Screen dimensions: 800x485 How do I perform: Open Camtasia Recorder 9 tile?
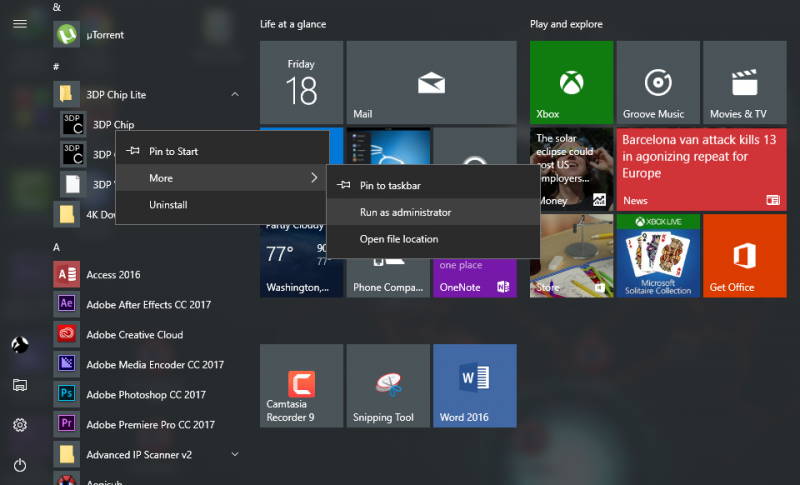pyautogui.click(x=301, y=386)
